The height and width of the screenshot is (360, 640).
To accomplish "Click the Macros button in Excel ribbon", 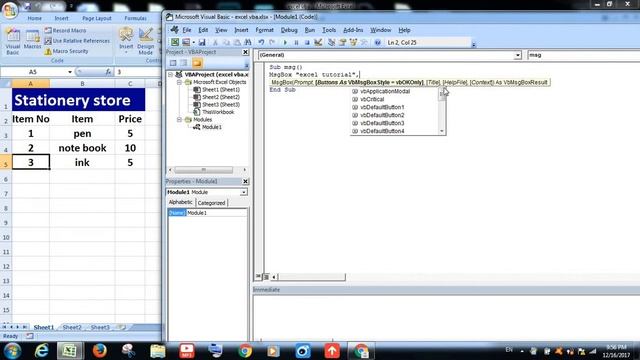I will 32,40.
